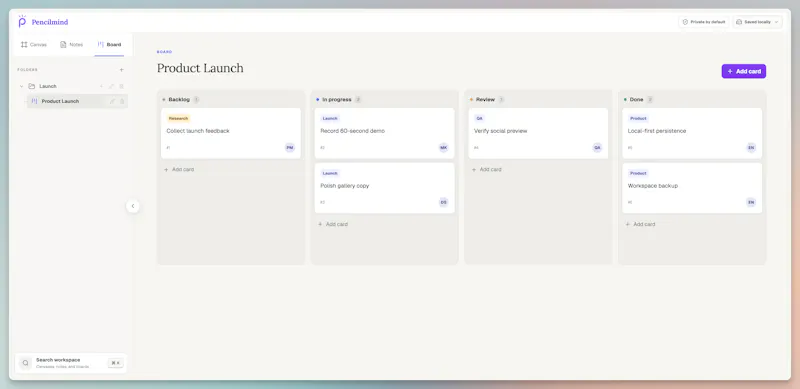Click the shield icon in Private by default
800x389 pixels.
pos(685,22)
